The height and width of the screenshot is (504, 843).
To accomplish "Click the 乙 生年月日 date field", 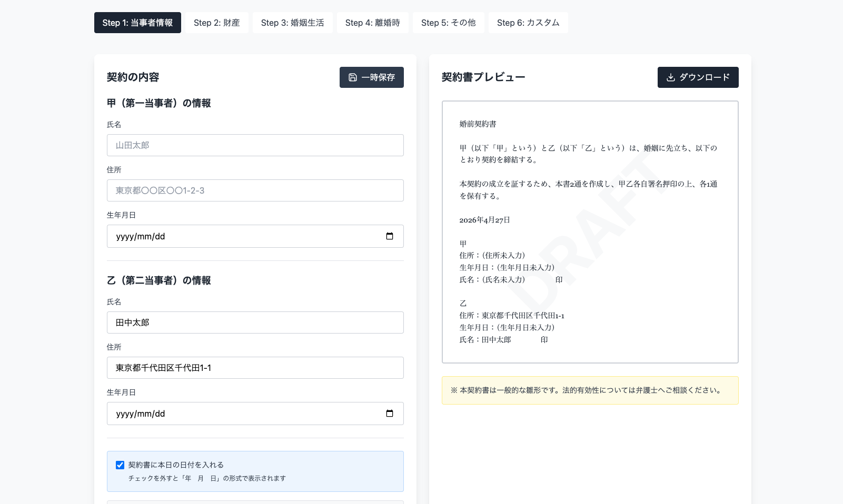I will 242,414.
